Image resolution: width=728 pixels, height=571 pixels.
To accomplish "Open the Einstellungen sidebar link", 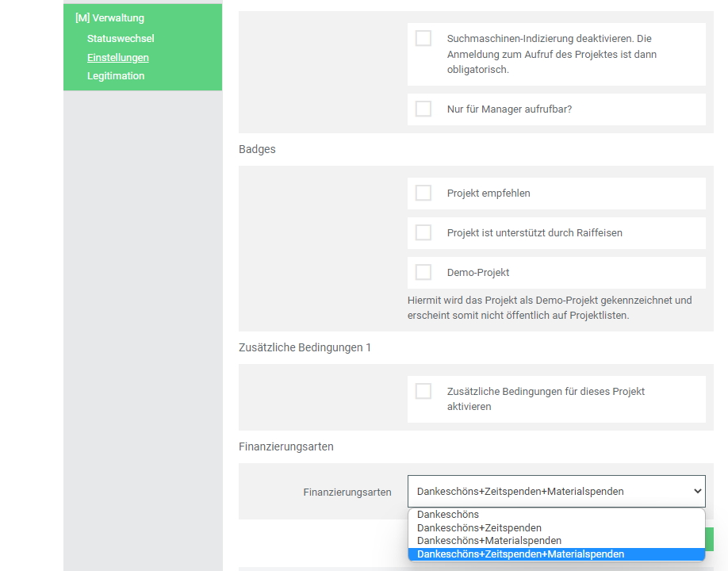I will coord(118,58).
